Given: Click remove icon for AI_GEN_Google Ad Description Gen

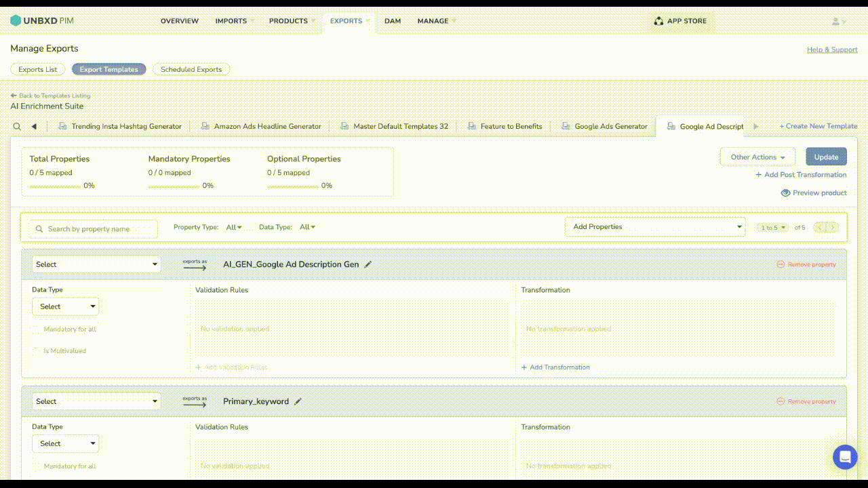Looking at the screenshot, I should [781, 264].
